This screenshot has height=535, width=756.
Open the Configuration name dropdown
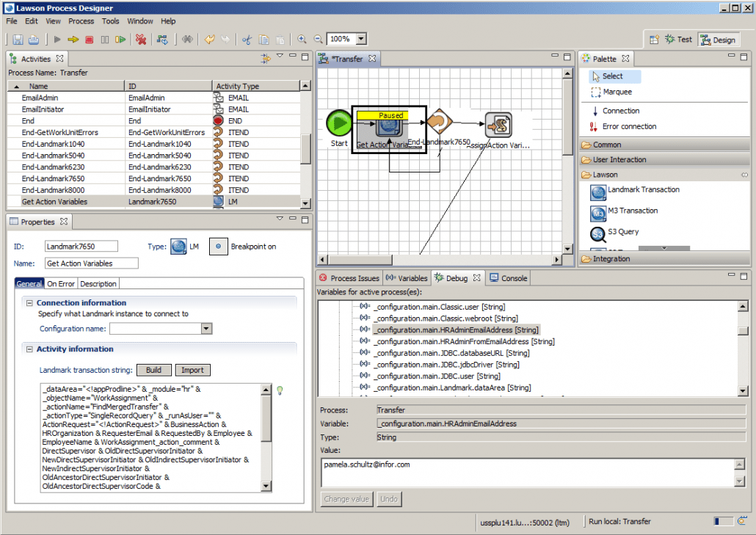[x=206, y=329]
